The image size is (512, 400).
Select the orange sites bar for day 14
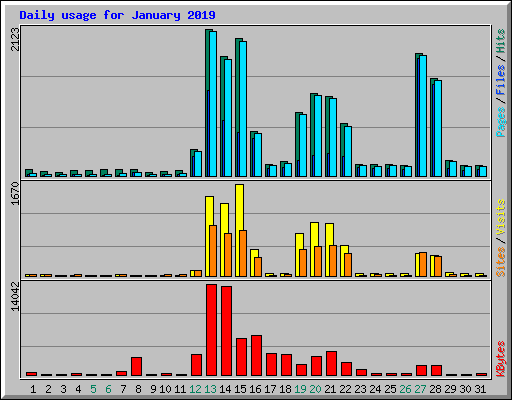click(228, 255)
